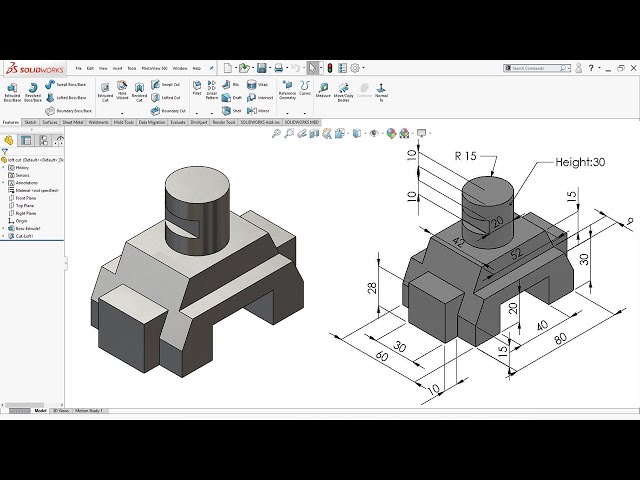Open the Curves dropdown arrow

pos(304,113)
